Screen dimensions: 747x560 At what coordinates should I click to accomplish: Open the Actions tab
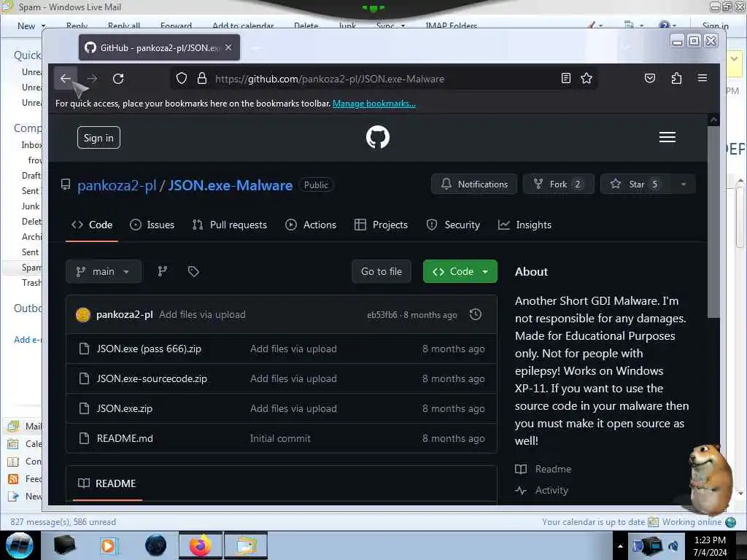311,225
